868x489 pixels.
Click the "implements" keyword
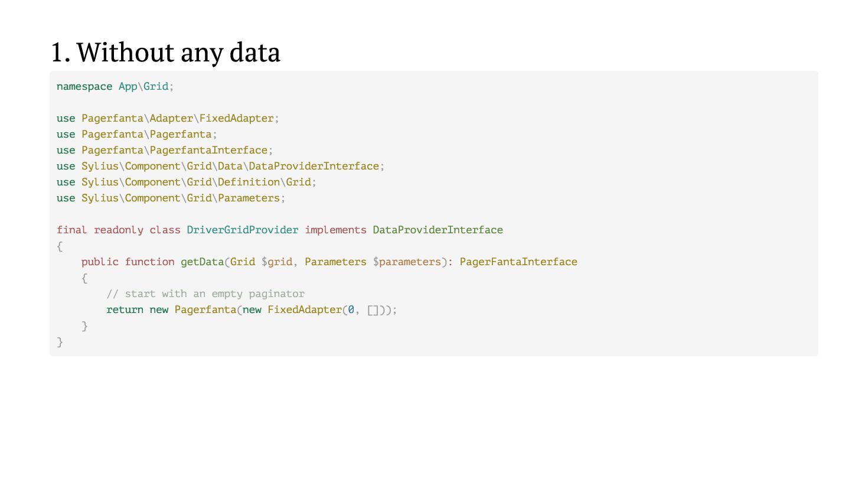(335, 230)
